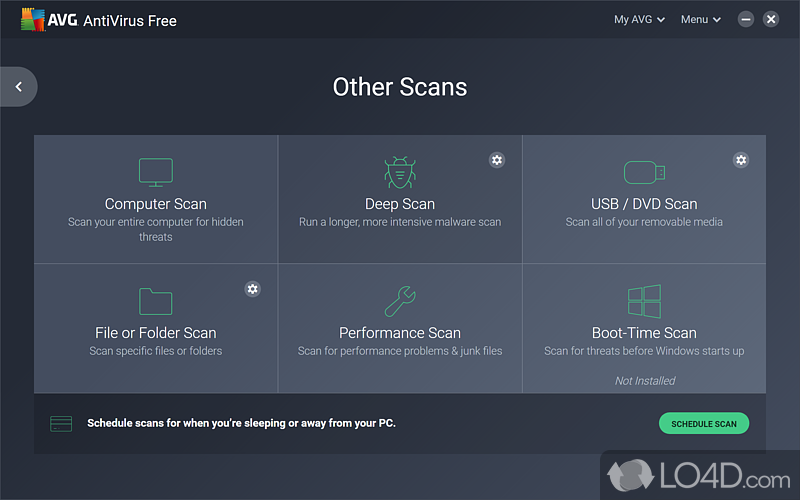Click the calendar icon beside schedule text
The image size is (800, 500).
(x=61, y=423)
